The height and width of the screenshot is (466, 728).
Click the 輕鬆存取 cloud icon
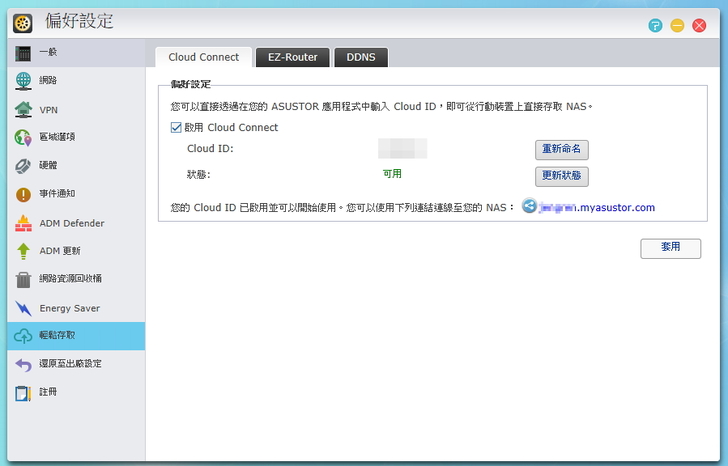pos(23,336)
